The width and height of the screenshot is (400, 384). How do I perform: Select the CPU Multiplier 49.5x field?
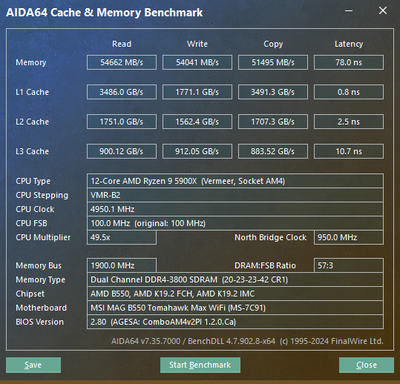pos(122,237)
